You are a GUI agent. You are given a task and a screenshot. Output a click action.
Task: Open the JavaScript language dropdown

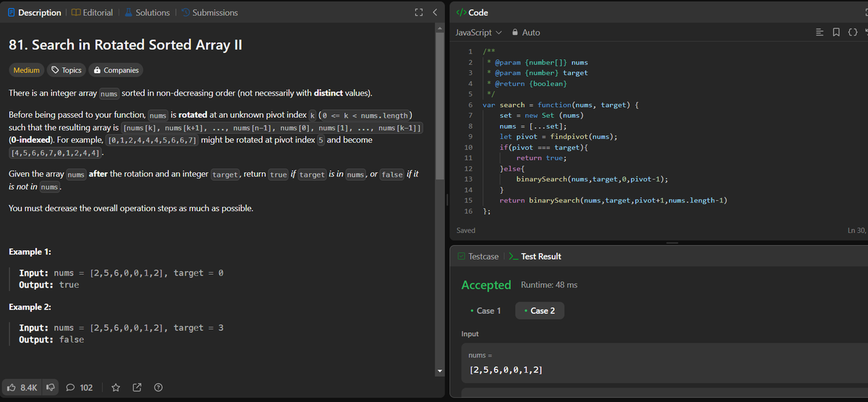pyautogui.click(x=478, y=33)
